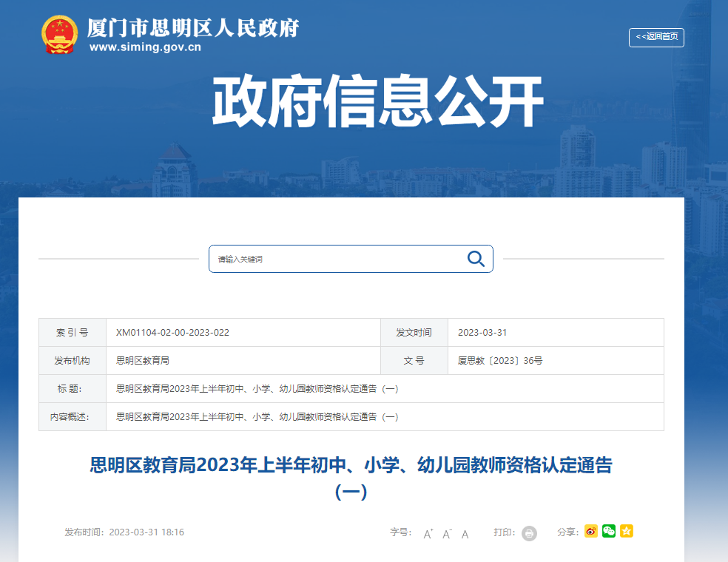Reset font size with plain A icon
This screenshot has height=562, width=728.
coord(465,534)
